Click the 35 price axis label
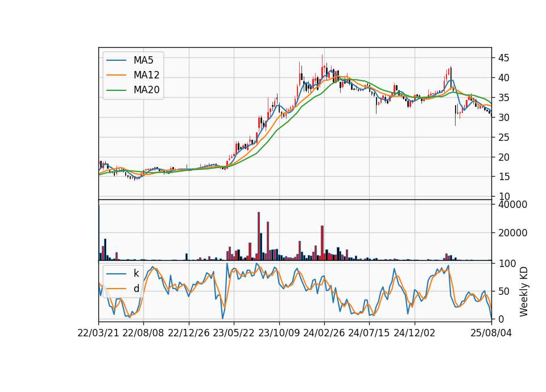The image size is (546, 392). (503, 98)
